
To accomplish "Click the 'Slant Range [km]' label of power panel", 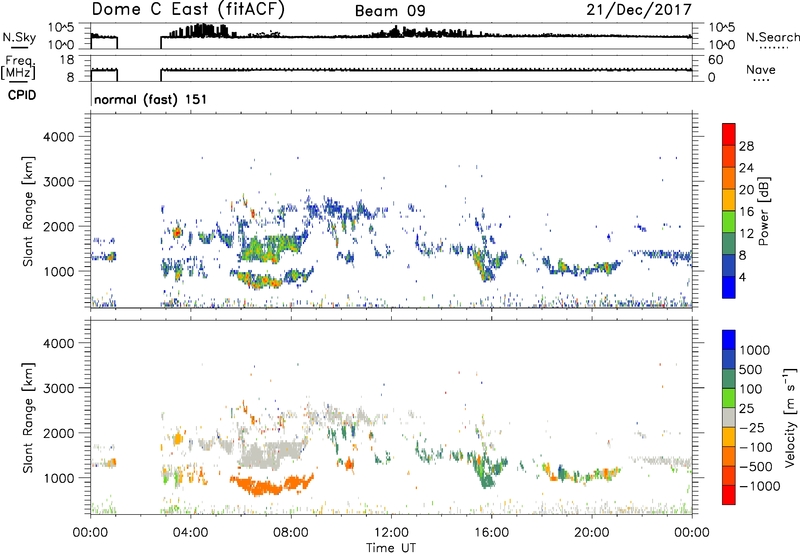I will (28, 211).
